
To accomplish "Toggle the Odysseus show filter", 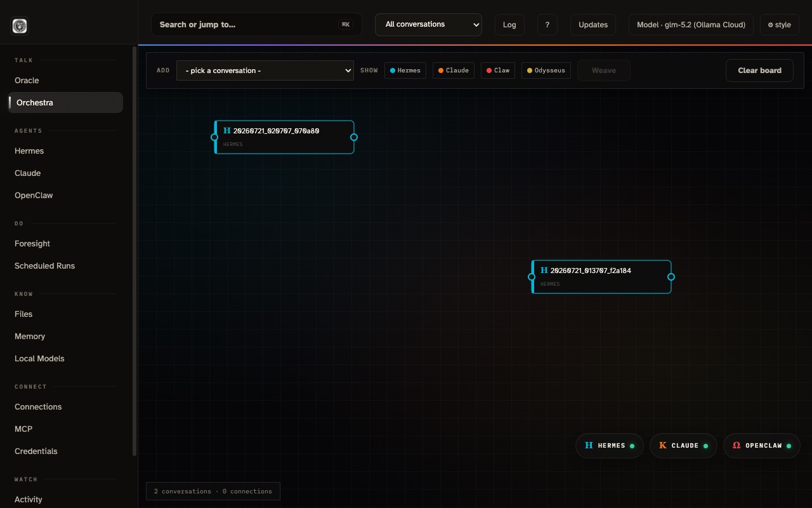I will [x=546, y=70].
